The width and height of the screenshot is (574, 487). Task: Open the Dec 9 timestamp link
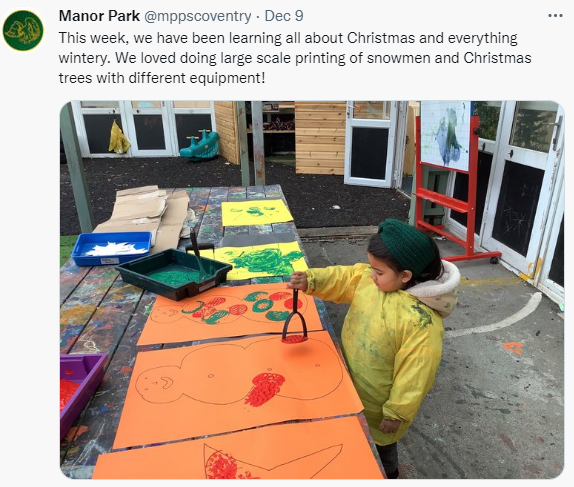[x=284, y=16]
